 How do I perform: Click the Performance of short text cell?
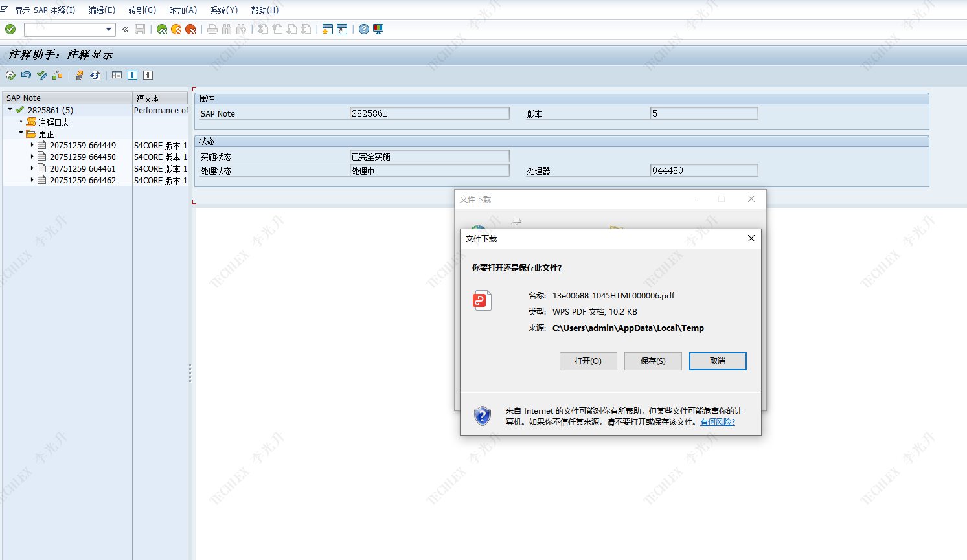tap(161, 111)
